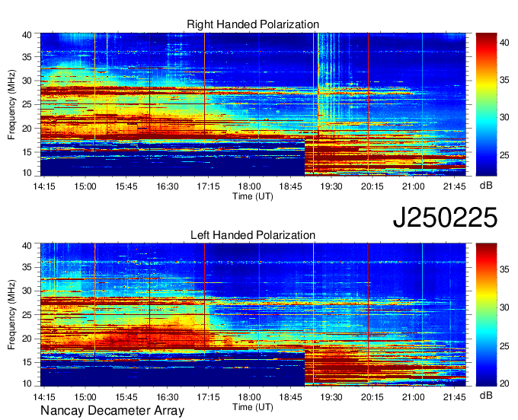The height and width of the screenshot is (420, 518).
Task: Click the Left Handed Polarization title
Action: point(253,235)
